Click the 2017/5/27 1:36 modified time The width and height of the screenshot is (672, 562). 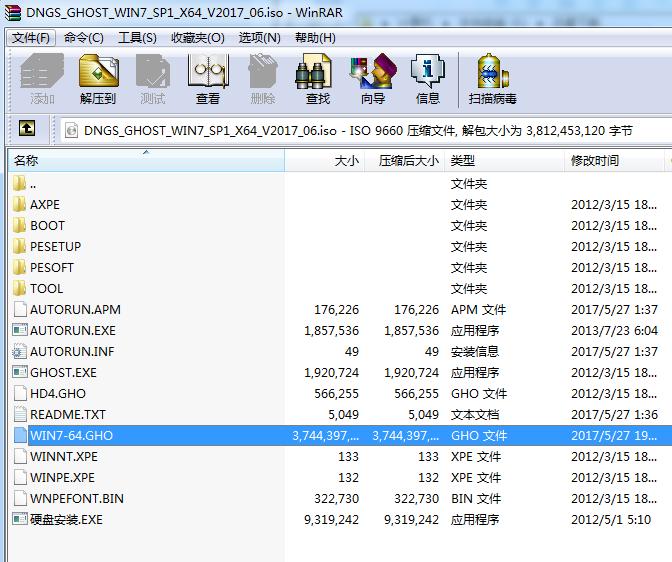click(614, 415)
